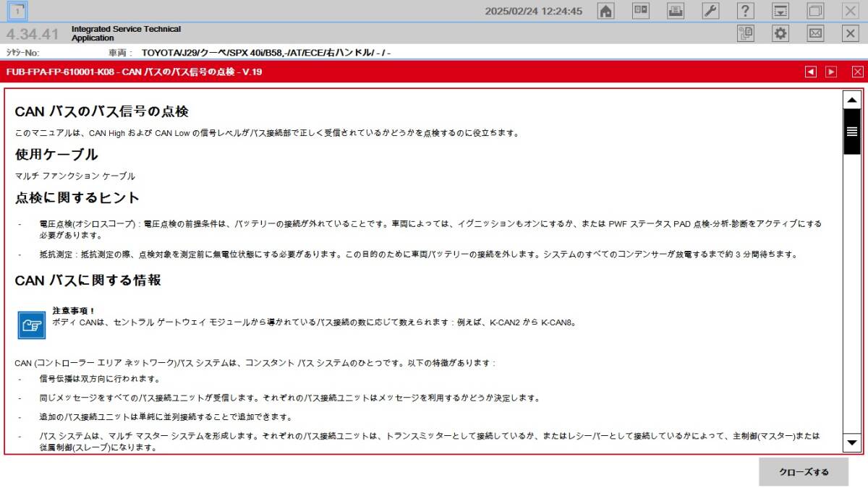
Task: Click scrollbar down arrow
Action: [851, 442]
